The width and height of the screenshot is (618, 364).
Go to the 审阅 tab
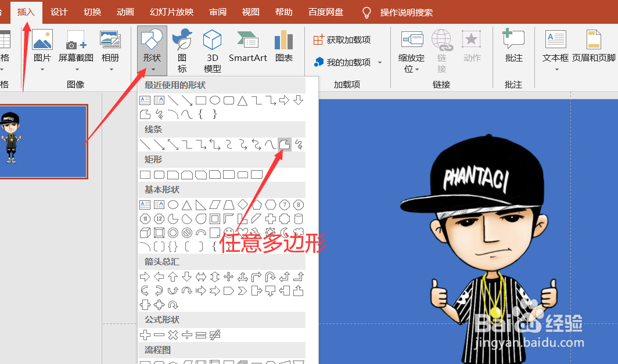click(x=218, y=12)
